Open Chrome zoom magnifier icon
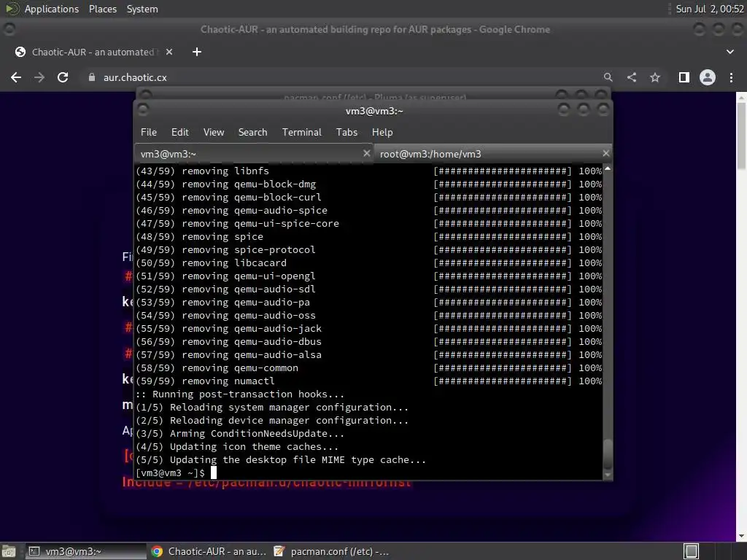747x560 pixels. click(x=608, y=77)
